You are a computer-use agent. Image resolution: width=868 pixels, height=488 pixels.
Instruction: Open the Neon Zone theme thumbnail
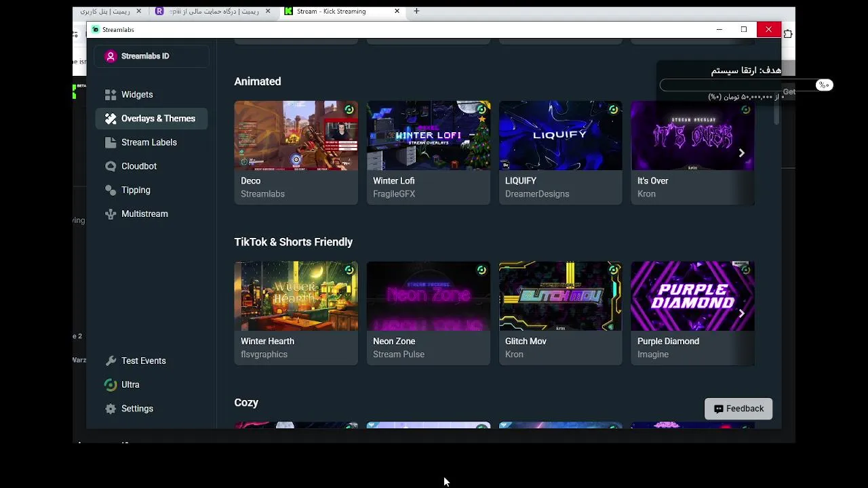[428, 296]
